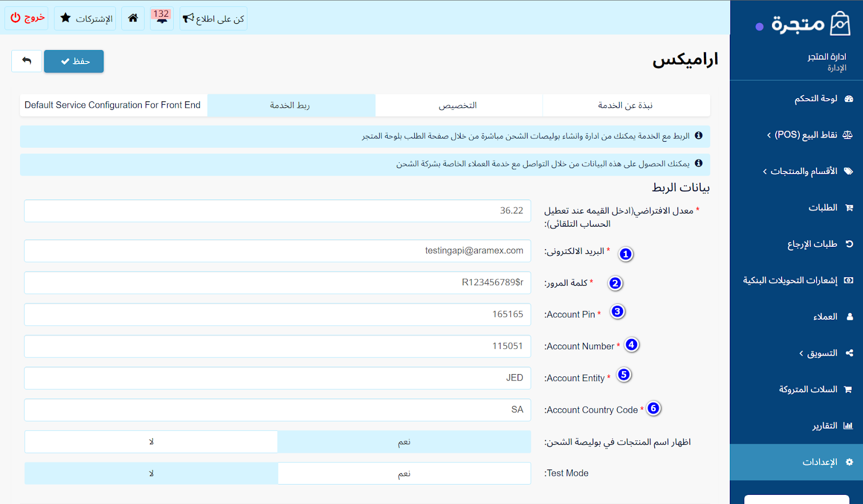Viewport: 863px width, 504px height.
Task: Click the gear icon beside الإعدادات
Action: coord(850,462)
